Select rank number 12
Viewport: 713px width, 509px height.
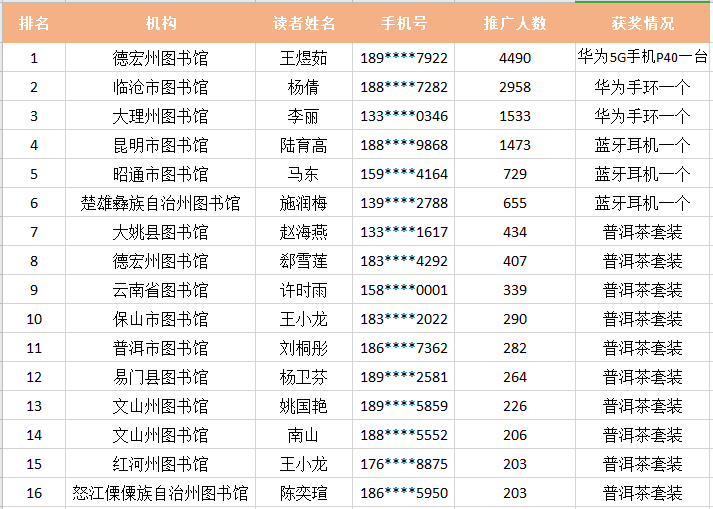click(34, 377)
